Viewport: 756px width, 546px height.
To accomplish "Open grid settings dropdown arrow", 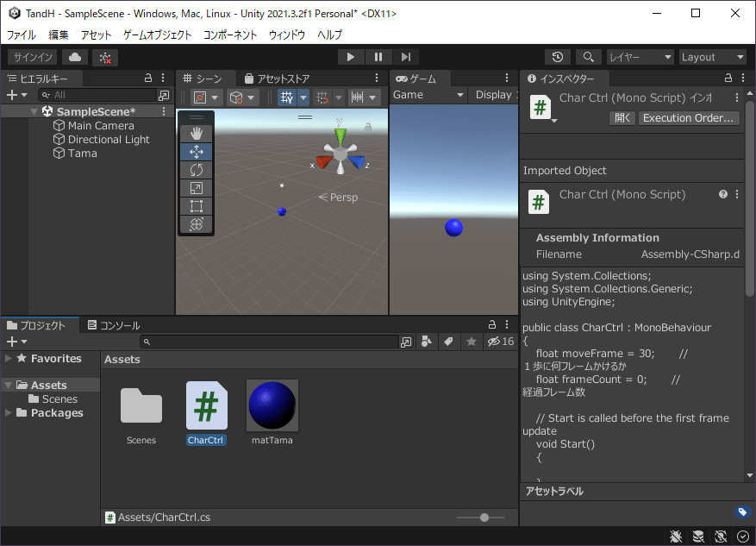I will point(303,97).
